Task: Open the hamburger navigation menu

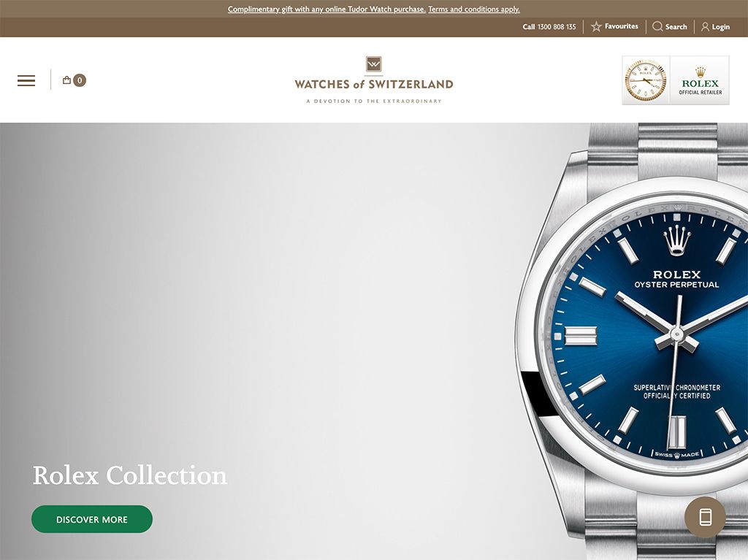Action: tap(26, 80)
